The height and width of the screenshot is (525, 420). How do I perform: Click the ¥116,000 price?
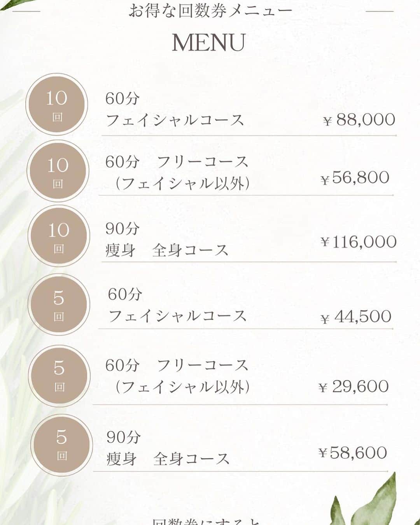(x=359, y=242)
